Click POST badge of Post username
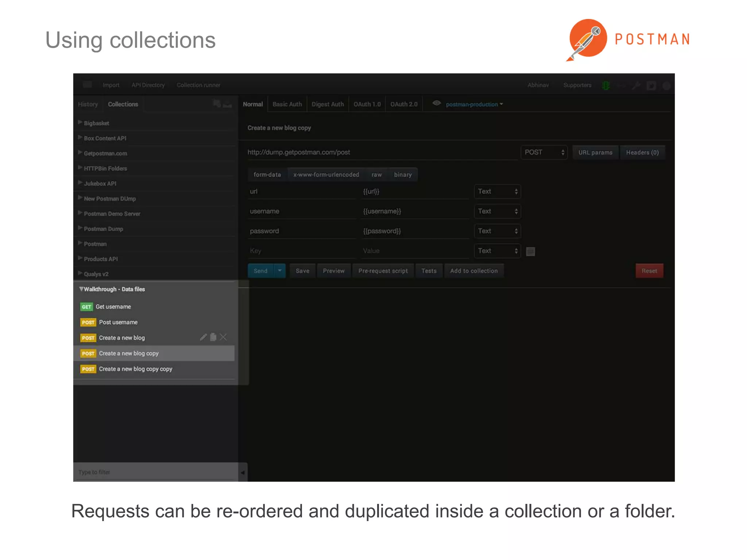The width and height of the screenshot is (747, 560). [88, 322]
